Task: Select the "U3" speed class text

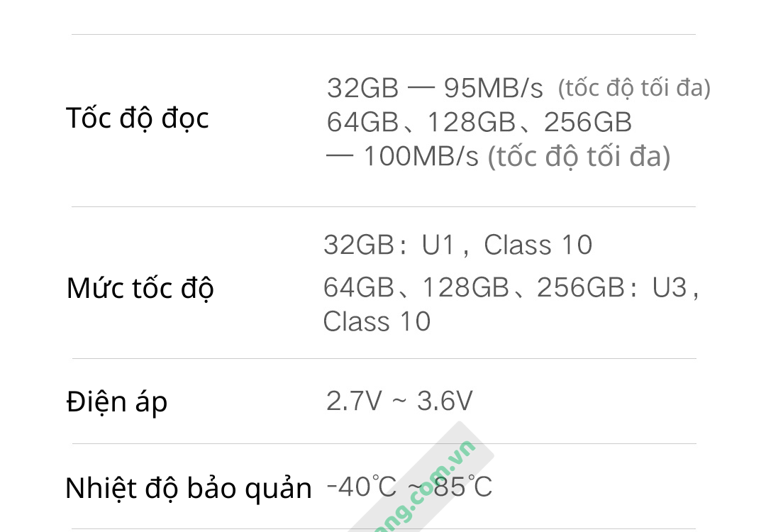Action: [670, 287]
